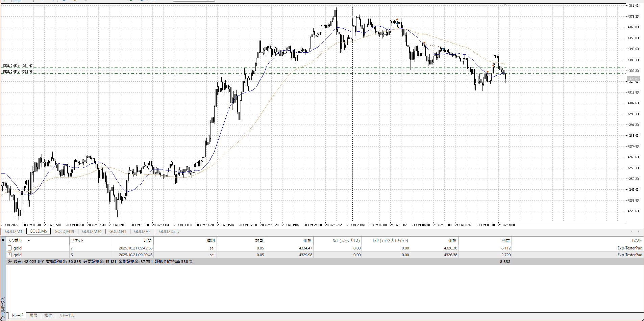Click the order icon for gold ticket 6
The image size is (644, 321).
click(x=9, y=255)
